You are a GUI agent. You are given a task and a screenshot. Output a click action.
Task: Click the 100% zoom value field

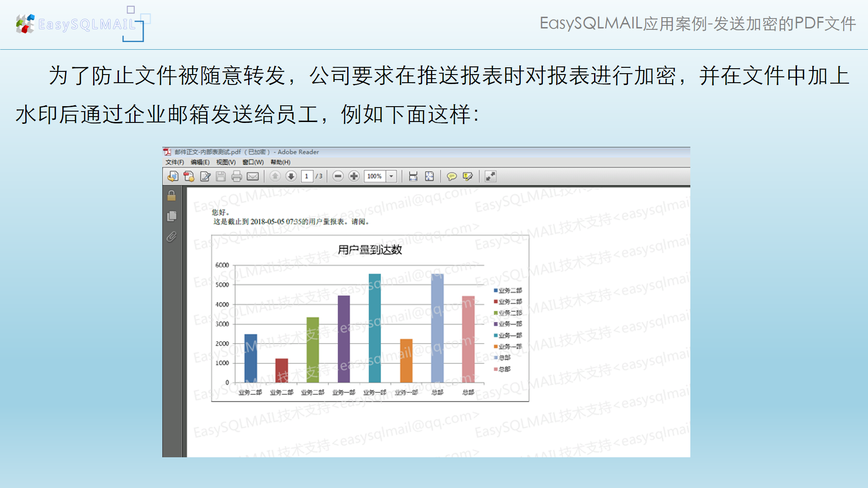click(x=375, y=176)
